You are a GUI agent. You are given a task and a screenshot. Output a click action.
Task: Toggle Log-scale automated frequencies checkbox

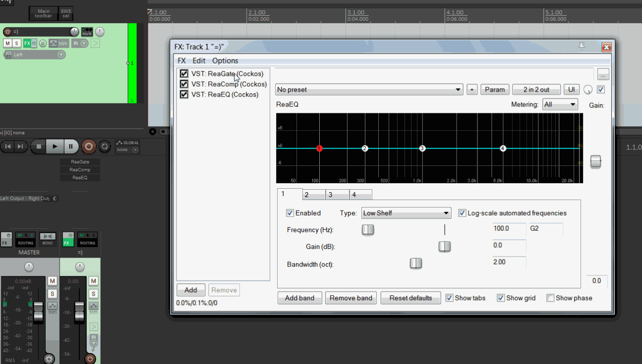(462, 213)
